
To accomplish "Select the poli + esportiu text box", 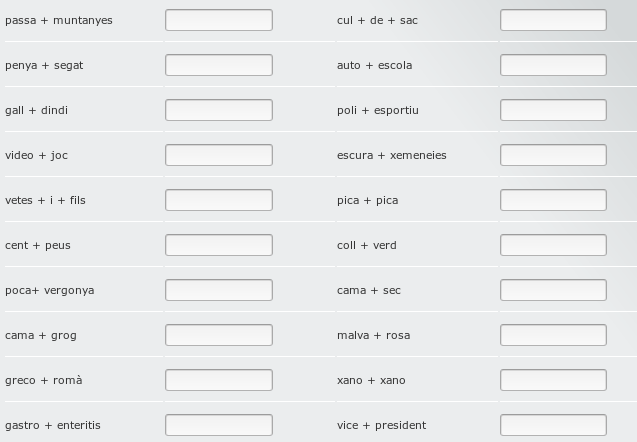I will (x=553, y=110).
